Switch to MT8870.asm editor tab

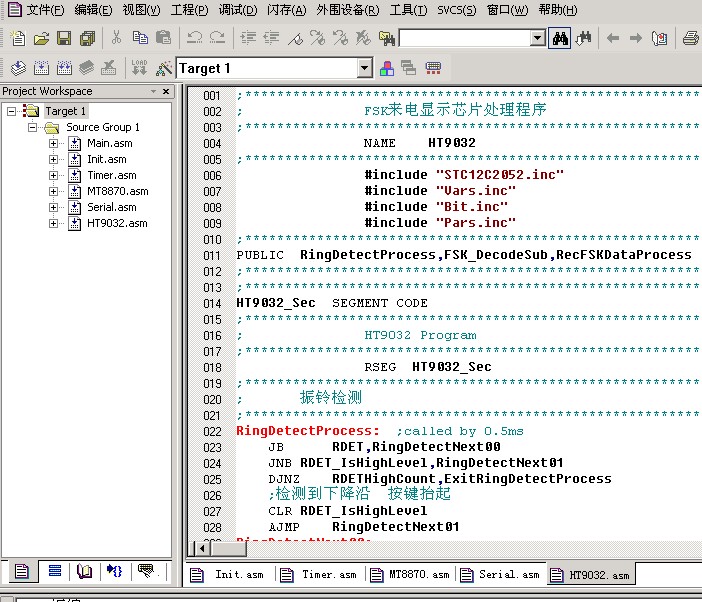coord(410,574)
